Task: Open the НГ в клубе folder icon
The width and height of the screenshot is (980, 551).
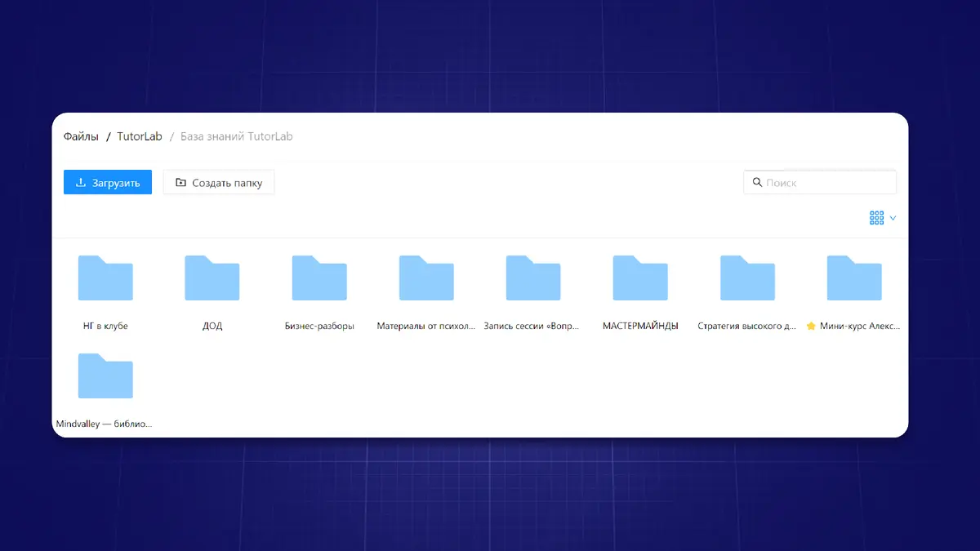Action: pos(105,278)
